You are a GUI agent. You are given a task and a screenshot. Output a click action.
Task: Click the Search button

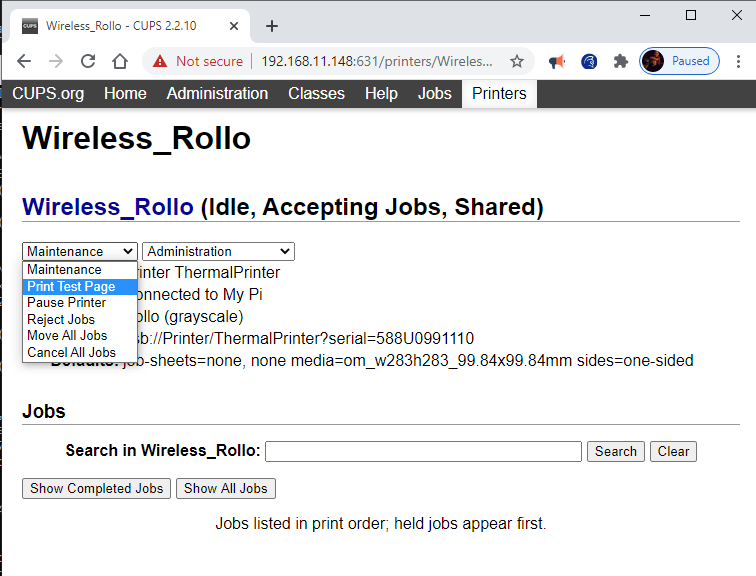point(616,452)
